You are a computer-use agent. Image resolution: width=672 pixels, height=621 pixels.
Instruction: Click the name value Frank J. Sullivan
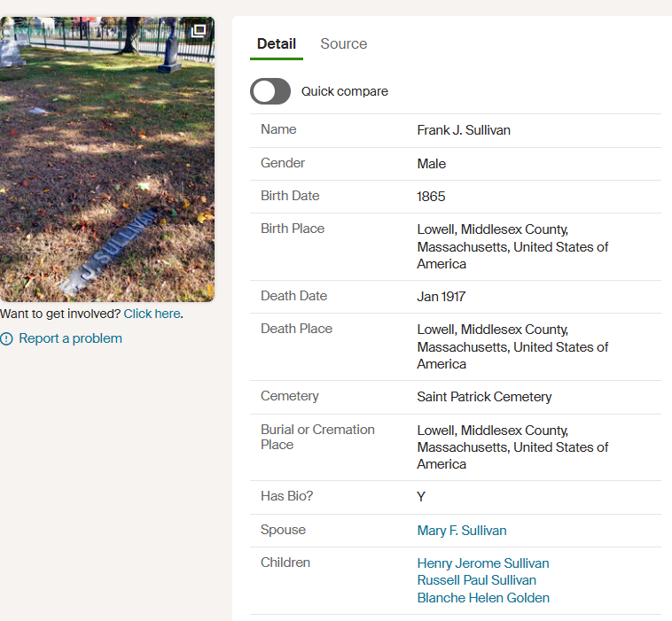click(464, 130)
